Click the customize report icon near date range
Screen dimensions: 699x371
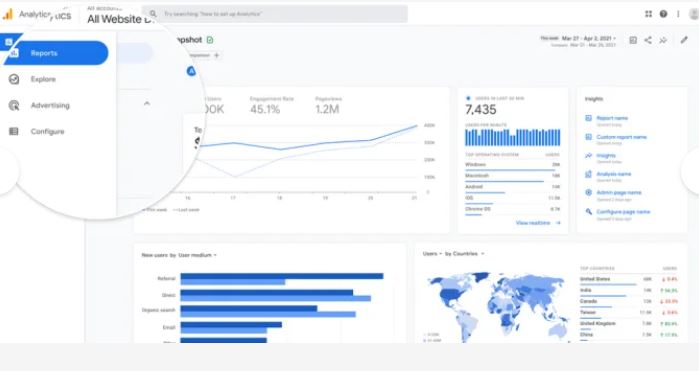(x=633, y=40)
